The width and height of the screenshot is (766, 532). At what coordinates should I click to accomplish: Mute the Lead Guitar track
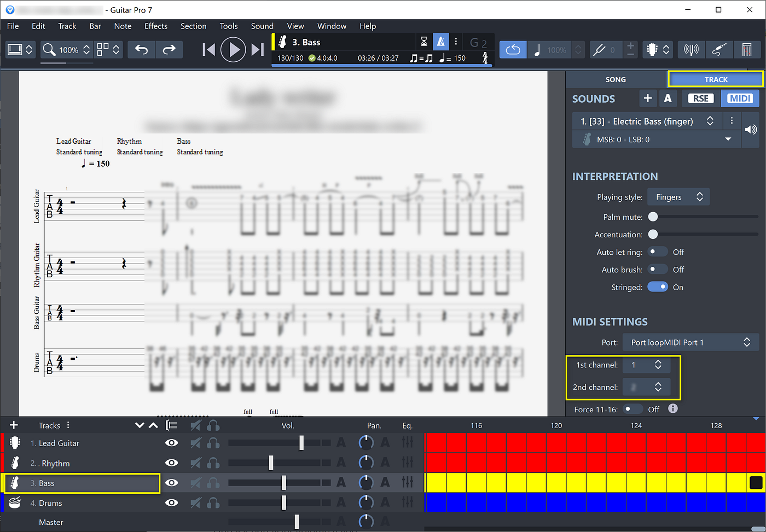coord(195,443)
